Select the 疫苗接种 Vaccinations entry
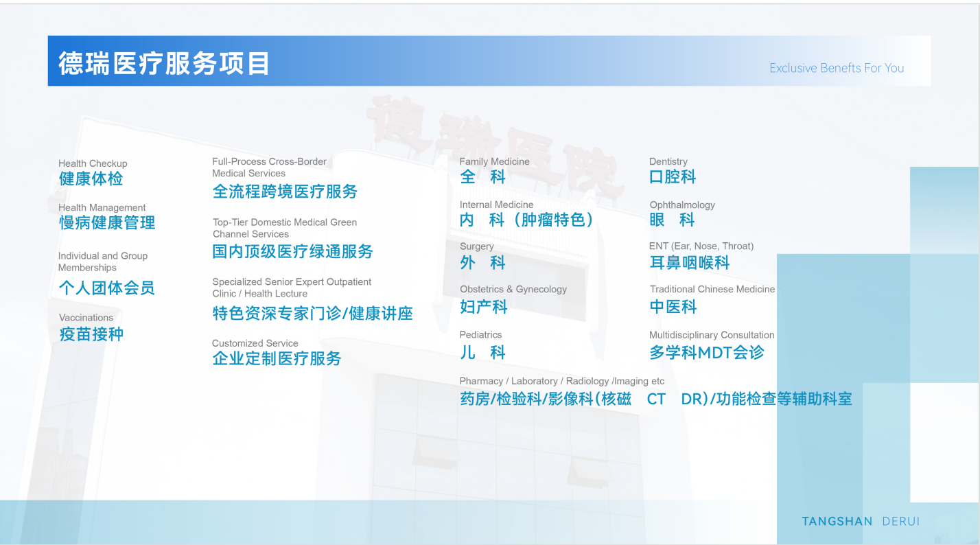 tap(91, 334)
